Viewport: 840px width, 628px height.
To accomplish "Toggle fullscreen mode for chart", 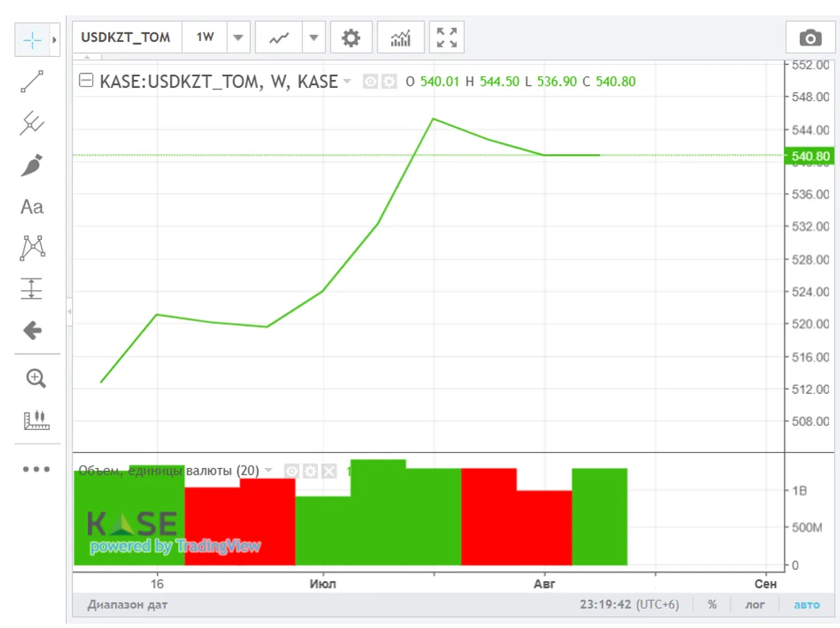I will [x=447, y=37].
